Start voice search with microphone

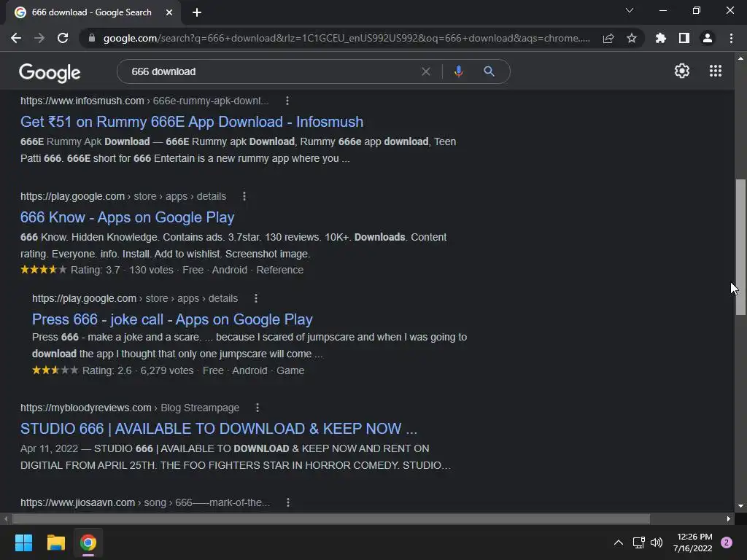458,71
